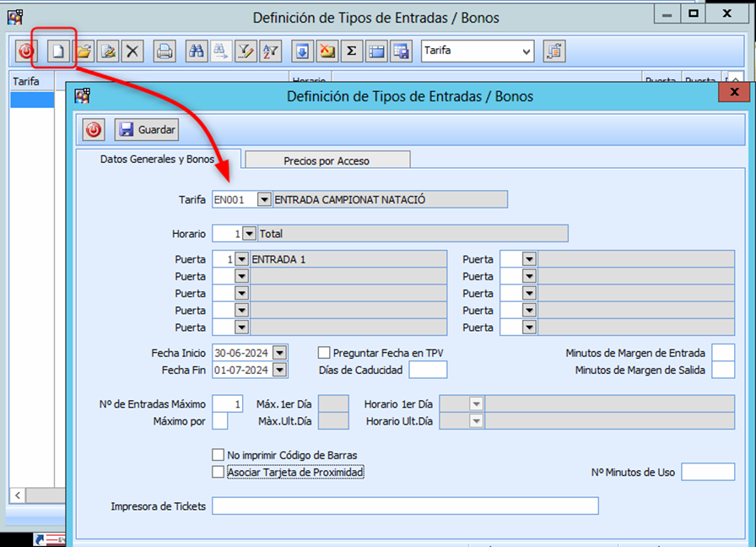Open the Tarifa combo box in the toolbar
Image resolution: width=756 pixels, height=547 pixels.
(478, 51)
